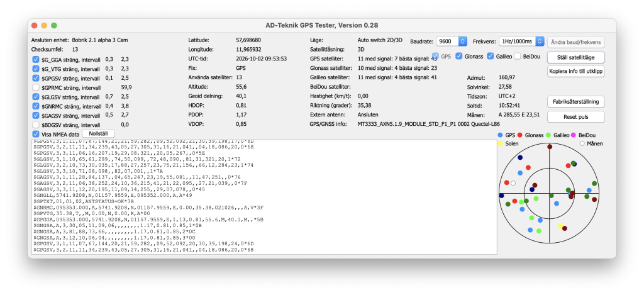This screenshot has height=295, width=644.
Task: Click the Riktning value 35,38
Action: pos(365,105)
